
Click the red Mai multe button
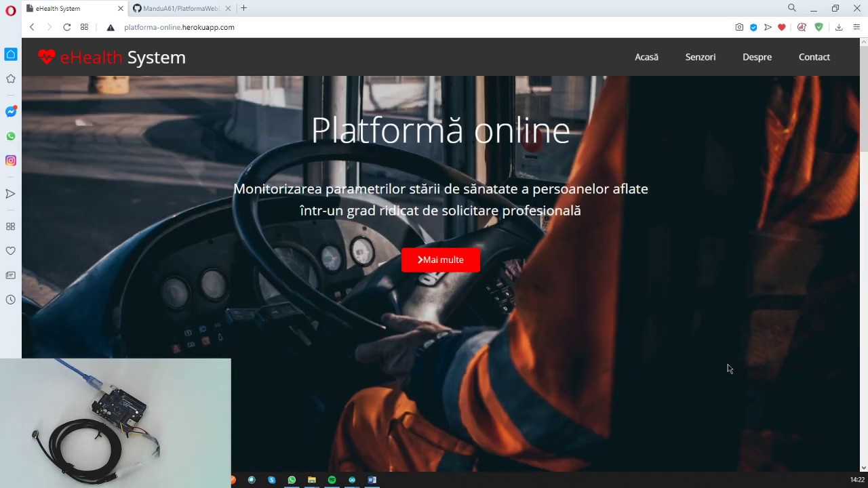point(441,260)
